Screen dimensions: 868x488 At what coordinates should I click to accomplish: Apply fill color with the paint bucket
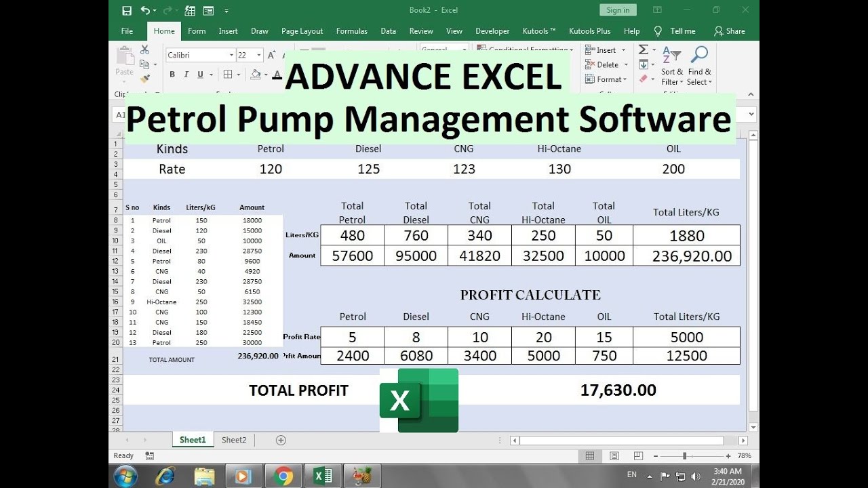tap(256, 75)
